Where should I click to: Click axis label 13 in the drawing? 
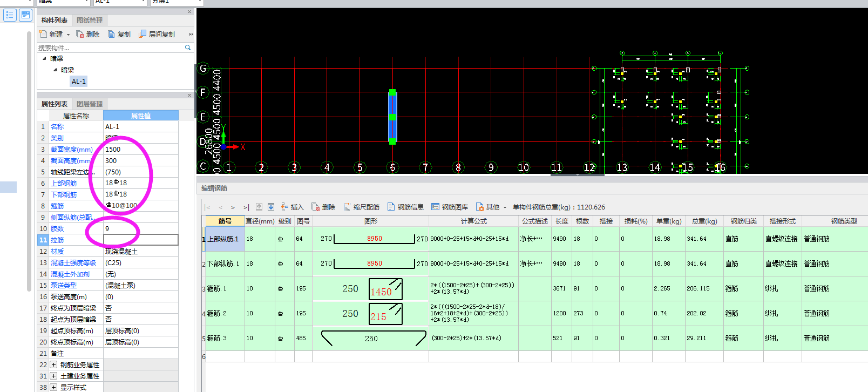tap(622, 167)
